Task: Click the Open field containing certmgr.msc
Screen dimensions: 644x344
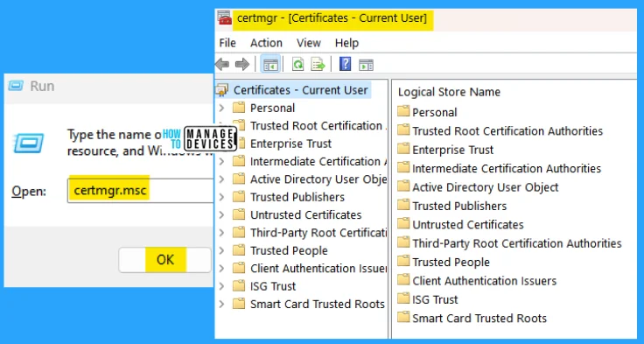Action: pyautogui.click(x=141, y=191)
